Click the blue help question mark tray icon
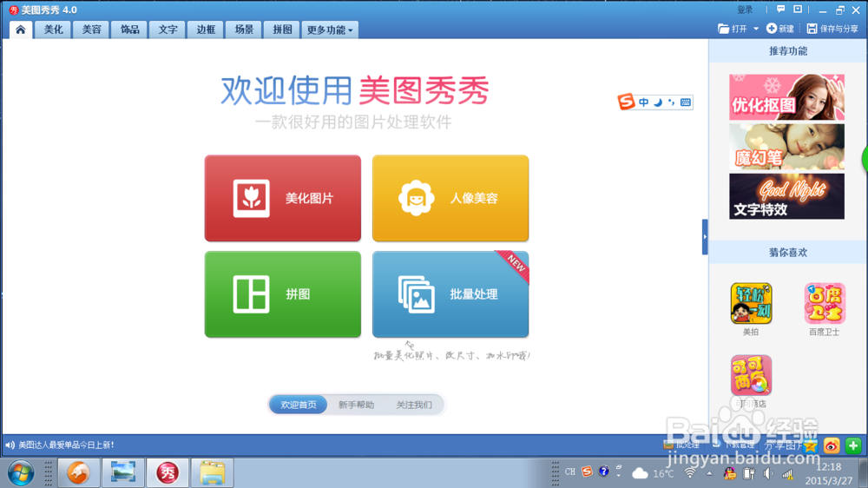 [x=604, y=472]
